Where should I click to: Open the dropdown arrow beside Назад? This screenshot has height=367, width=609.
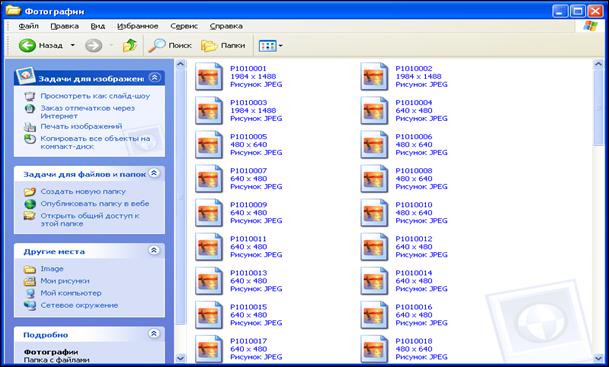click(73, 45)
